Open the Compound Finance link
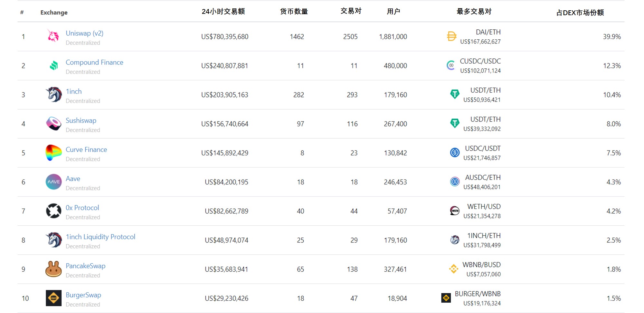Screen dimensions: 644x313 94,62
